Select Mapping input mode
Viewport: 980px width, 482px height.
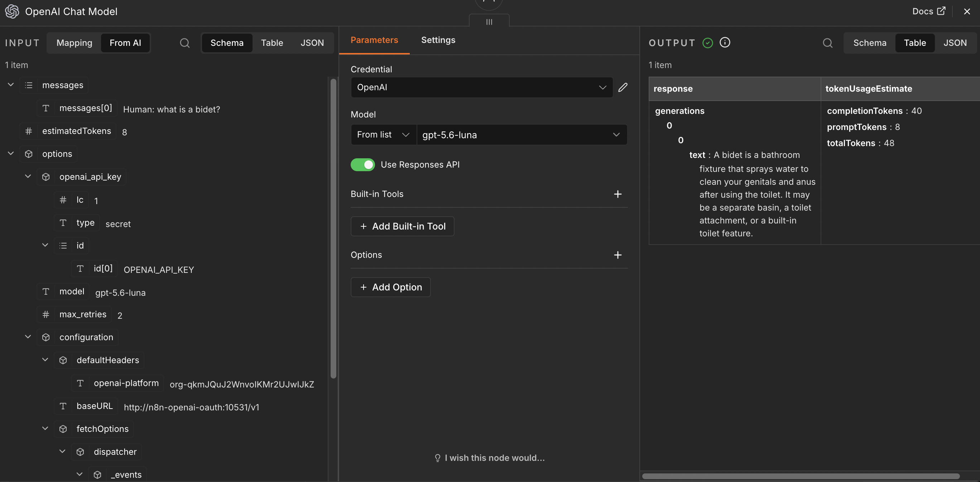pyautogui.click(x=74, y=43)
